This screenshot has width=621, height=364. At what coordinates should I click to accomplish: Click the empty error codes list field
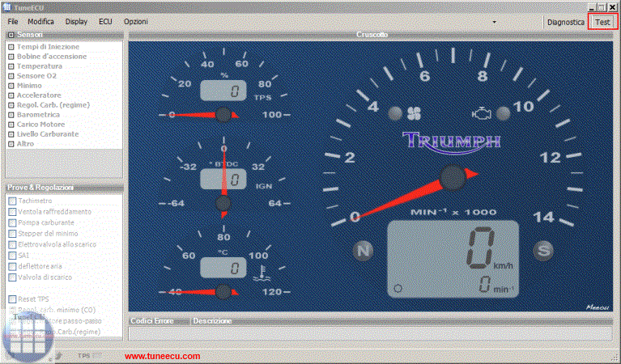(x=371, y=334)
